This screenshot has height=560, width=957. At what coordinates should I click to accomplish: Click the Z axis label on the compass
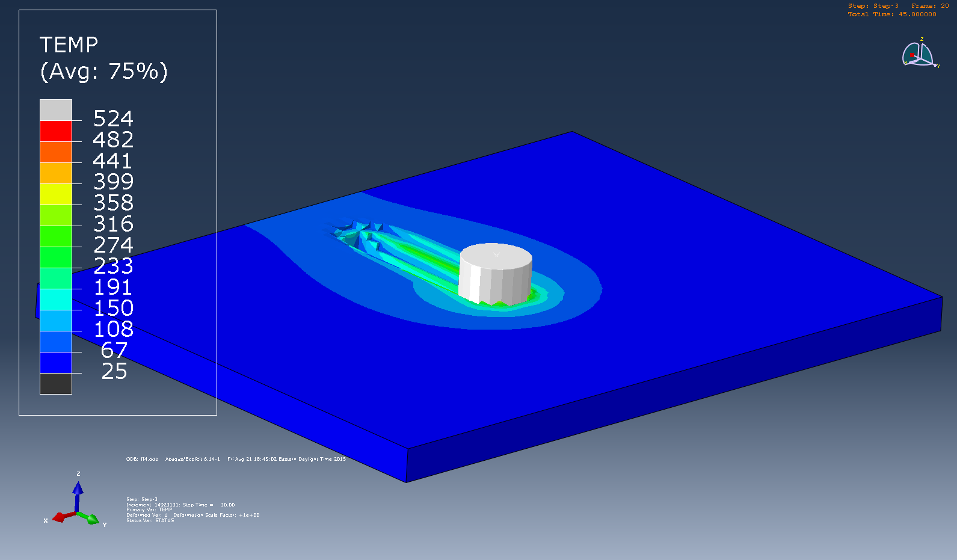pos(922,39)
